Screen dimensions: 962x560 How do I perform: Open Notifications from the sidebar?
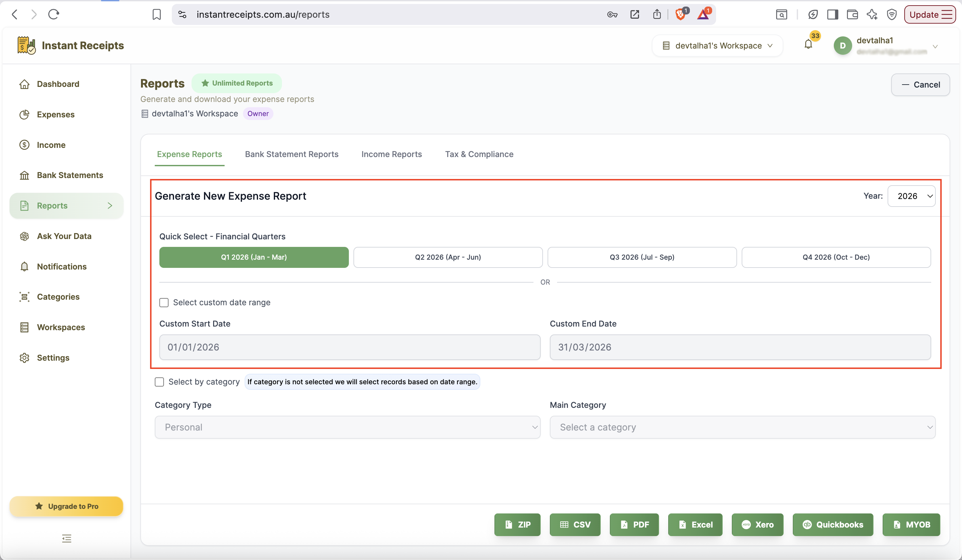pos(67,267)
